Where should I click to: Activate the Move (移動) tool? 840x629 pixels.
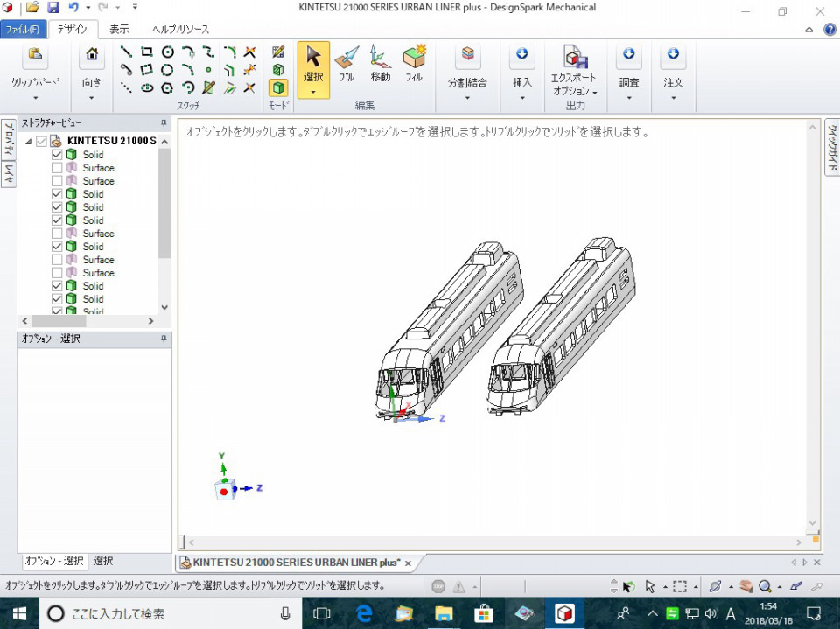(x=380, y=63)
